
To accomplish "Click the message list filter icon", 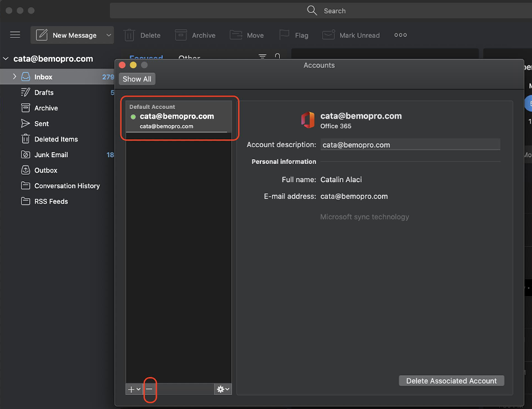I will (x=262, y=56).
